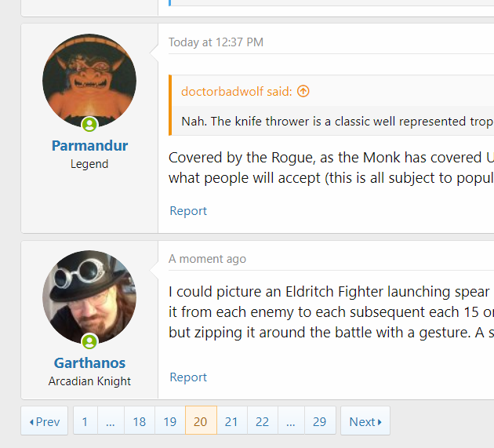Jump to last page 29

(x=320, y=421)
